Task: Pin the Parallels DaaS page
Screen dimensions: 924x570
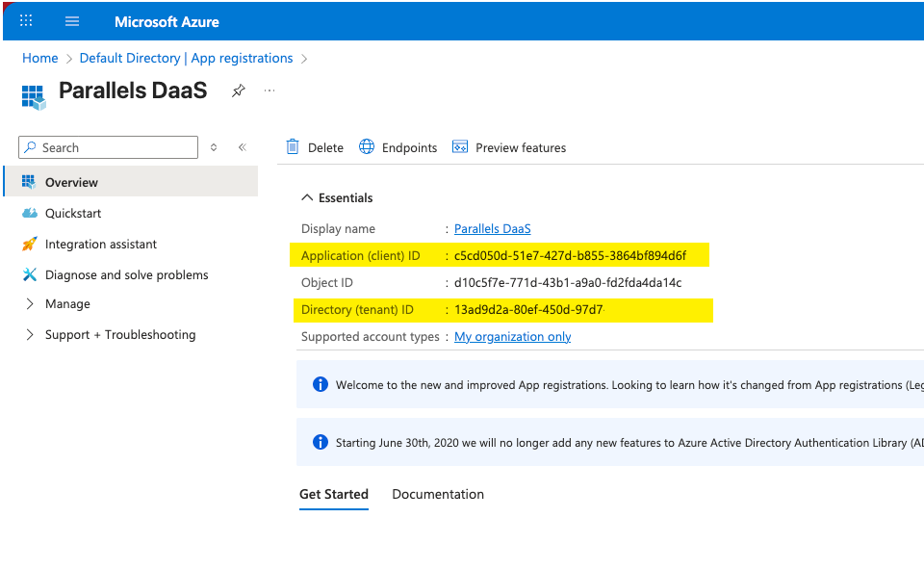Action: (238, 91)
